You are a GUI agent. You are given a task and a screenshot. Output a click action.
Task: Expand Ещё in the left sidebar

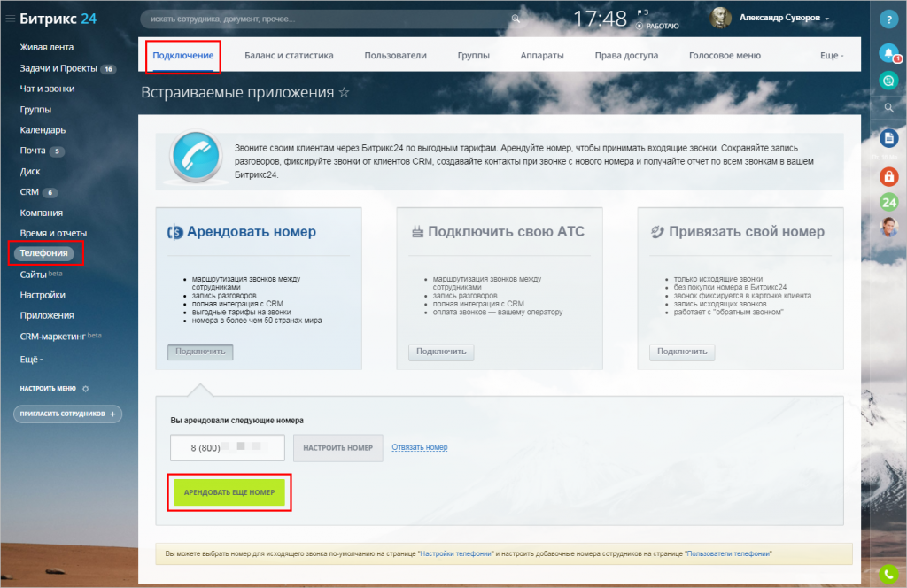tap(31, 360)
